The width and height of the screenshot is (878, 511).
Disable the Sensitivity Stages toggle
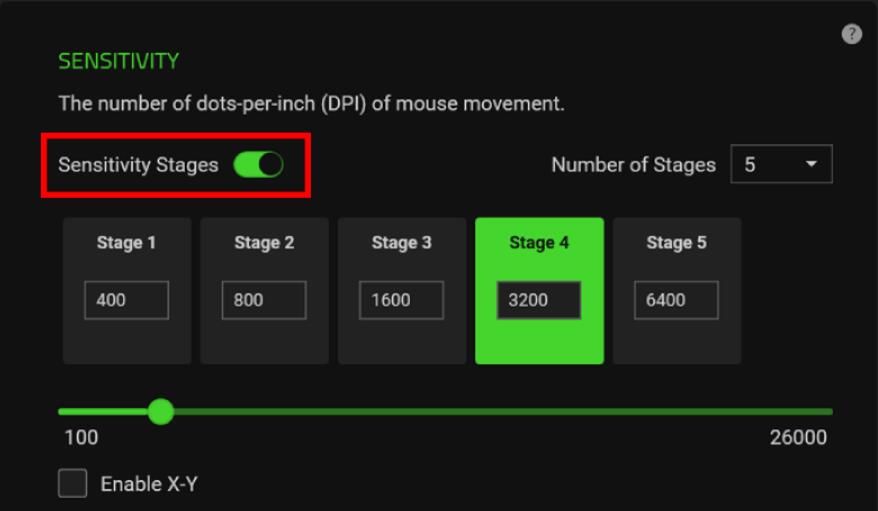(258, 165)
